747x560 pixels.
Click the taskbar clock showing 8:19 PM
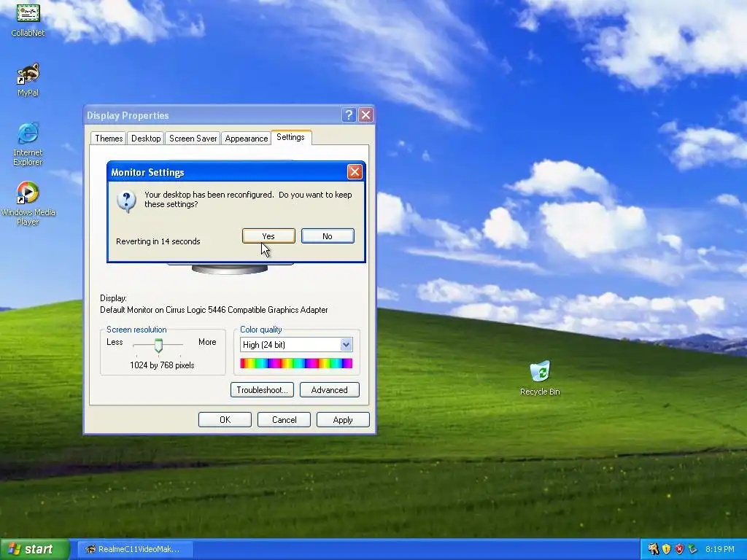(720, 549)
